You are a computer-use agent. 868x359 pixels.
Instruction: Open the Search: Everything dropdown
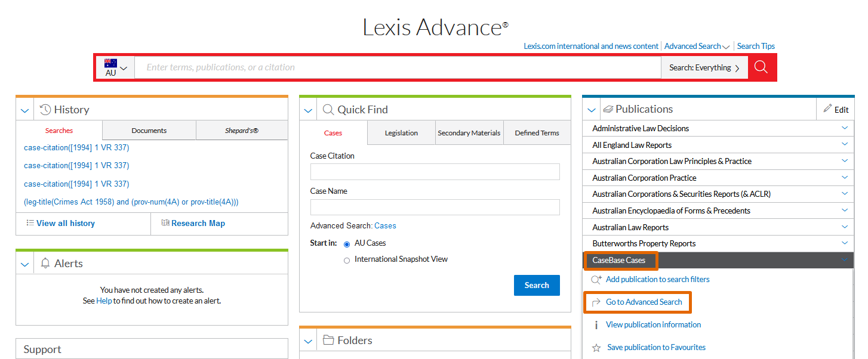coord(704,67)
